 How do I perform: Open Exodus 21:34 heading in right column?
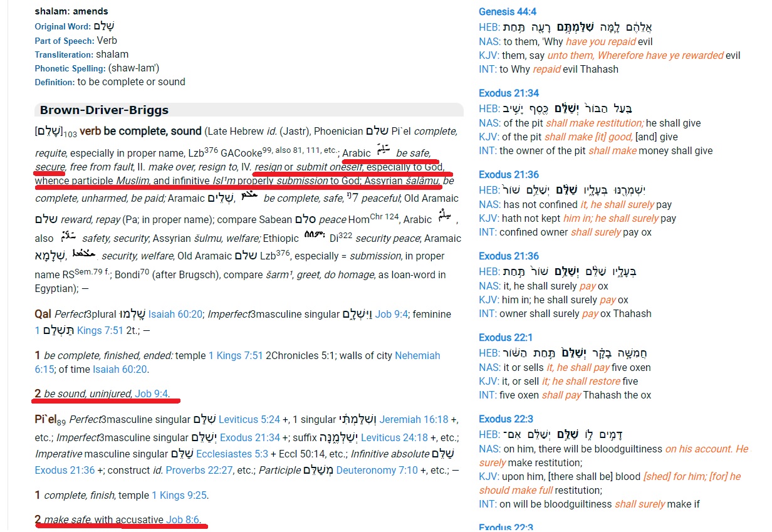(508, 93)
